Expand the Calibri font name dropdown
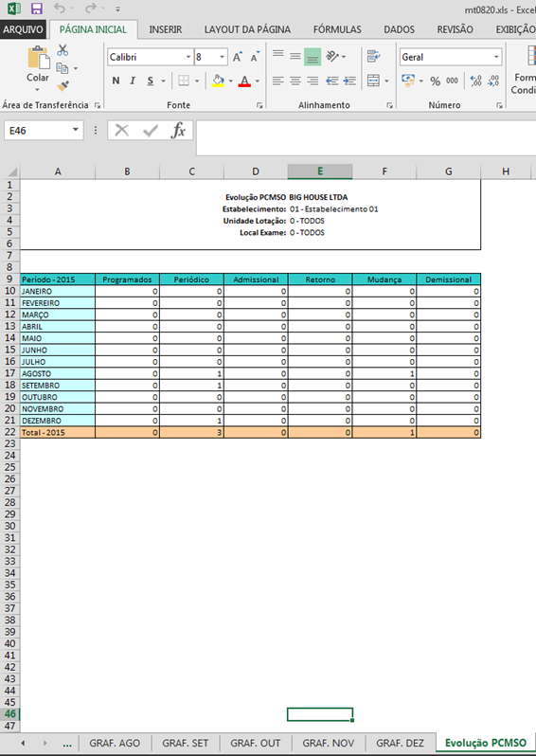 tap(188, 57)
